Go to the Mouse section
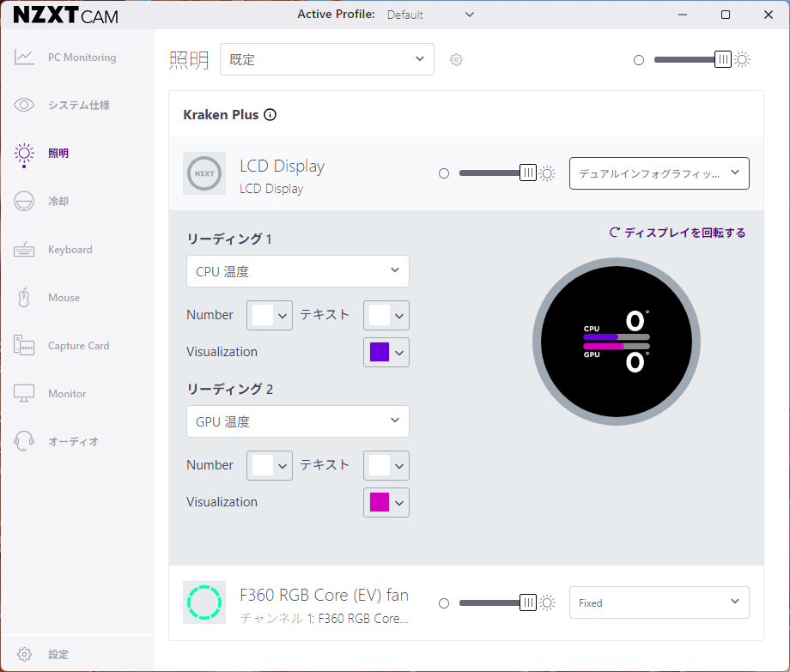This screenshot has height=672, width=790. [x=64, y=298]
